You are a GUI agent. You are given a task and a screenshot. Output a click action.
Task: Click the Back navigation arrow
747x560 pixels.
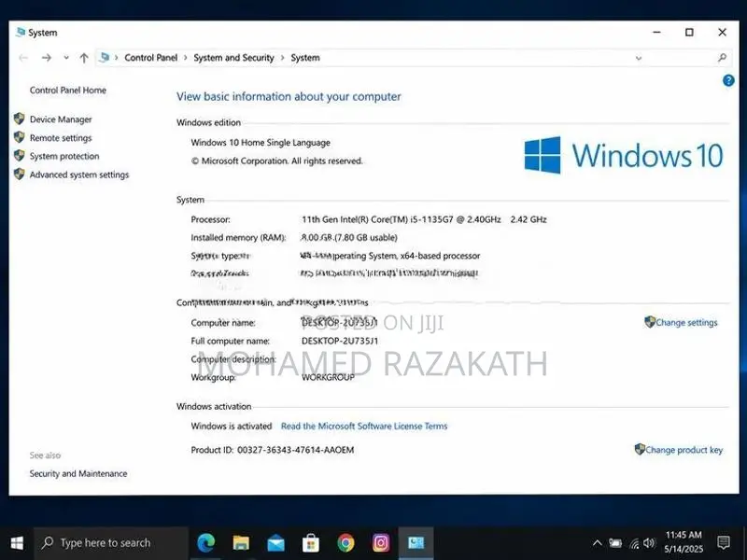click(x=23, y=58)
